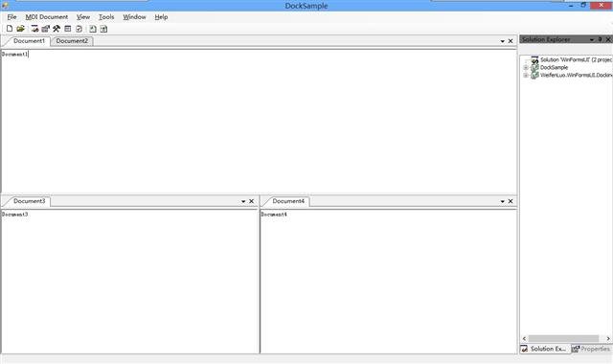The height and width of the screenshot is (364, 613).
Task: Close the Document3 pane
Action: (251, 201)
